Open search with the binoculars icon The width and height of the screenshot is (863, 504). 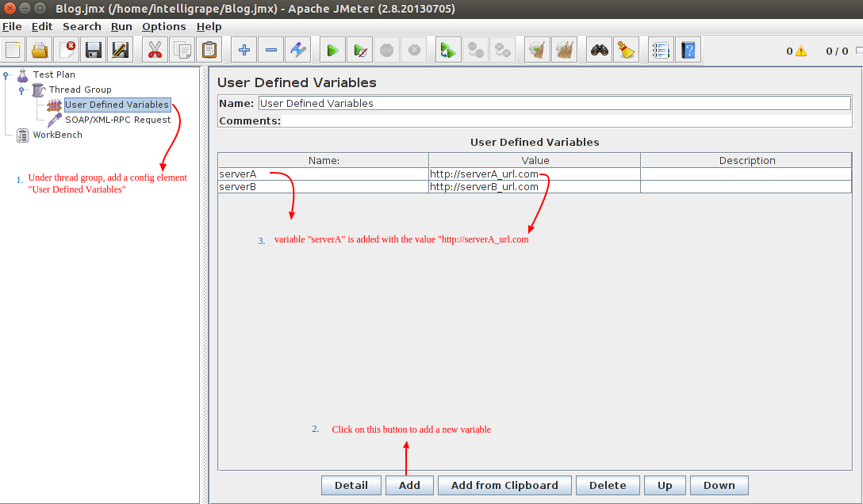(600, 51)
